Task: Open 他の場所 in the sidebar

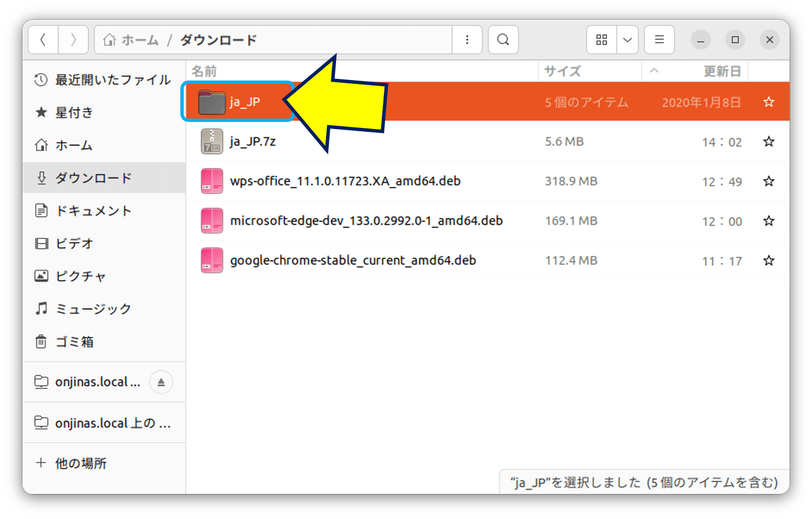Action: [x=104, y=463]
